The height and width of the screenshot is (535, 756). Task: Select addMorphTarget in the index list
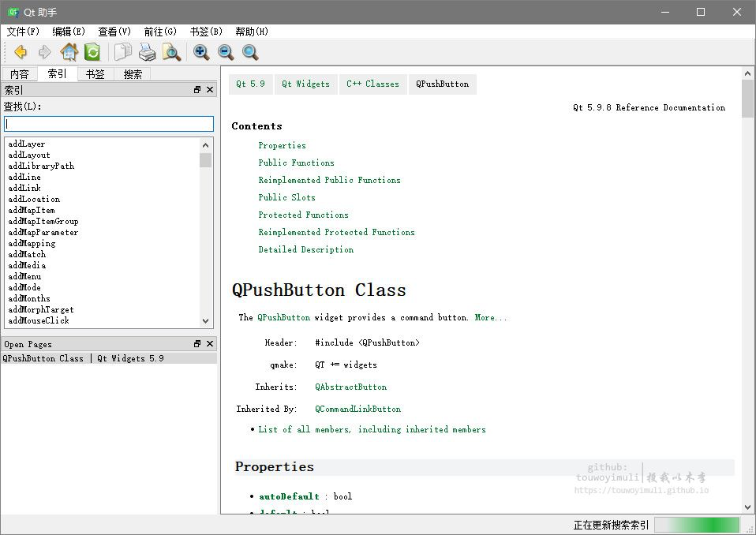point(40,309)
